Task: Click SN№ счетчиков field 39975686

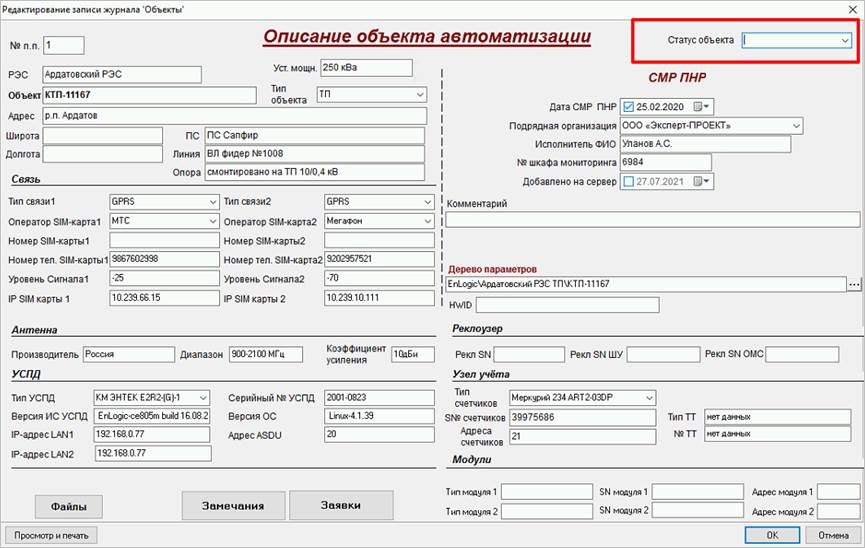Action: point(583,418)
